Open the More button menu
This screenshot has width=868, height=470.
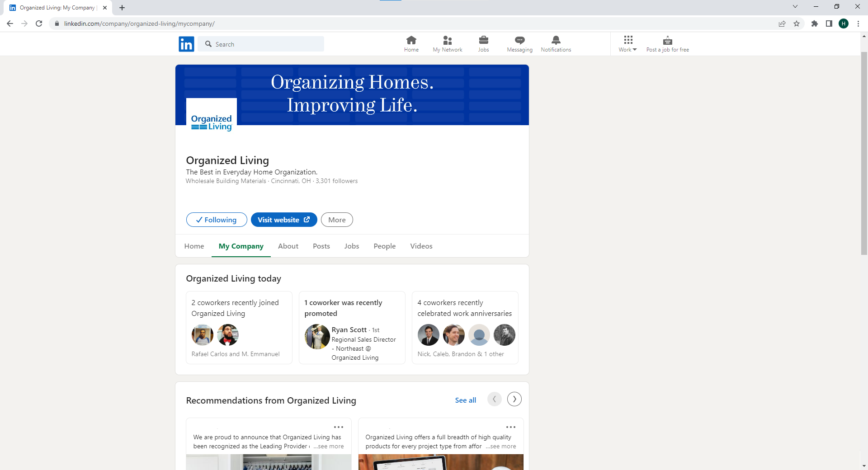pyautogui.click(x=337, y=220)
